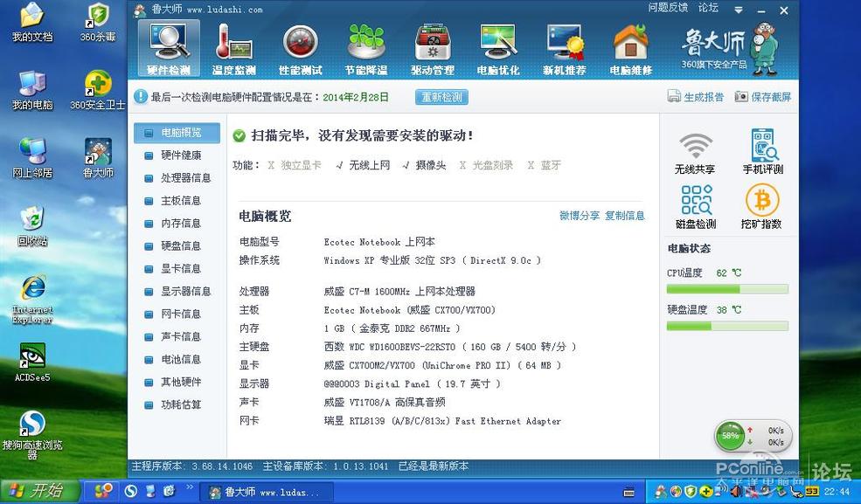
Task: Open 问题反馈 feedback link
Action: (668, 8)
